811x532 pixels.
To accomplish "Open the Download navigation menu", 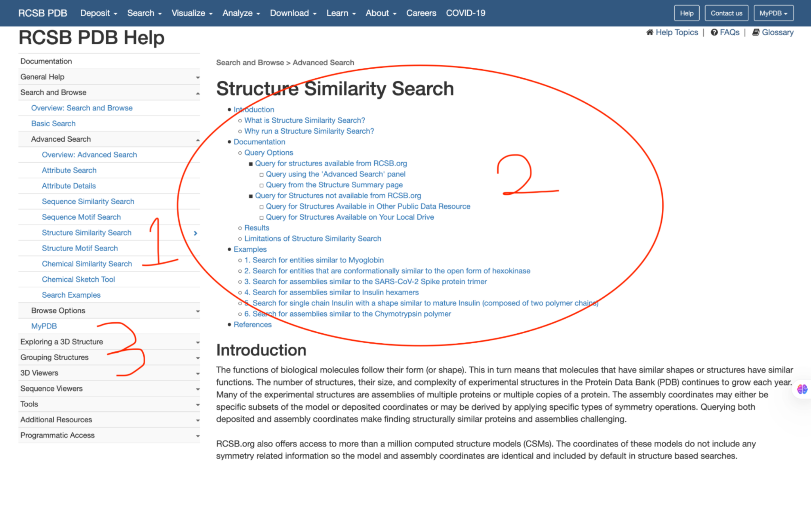I will coord(293,13).
